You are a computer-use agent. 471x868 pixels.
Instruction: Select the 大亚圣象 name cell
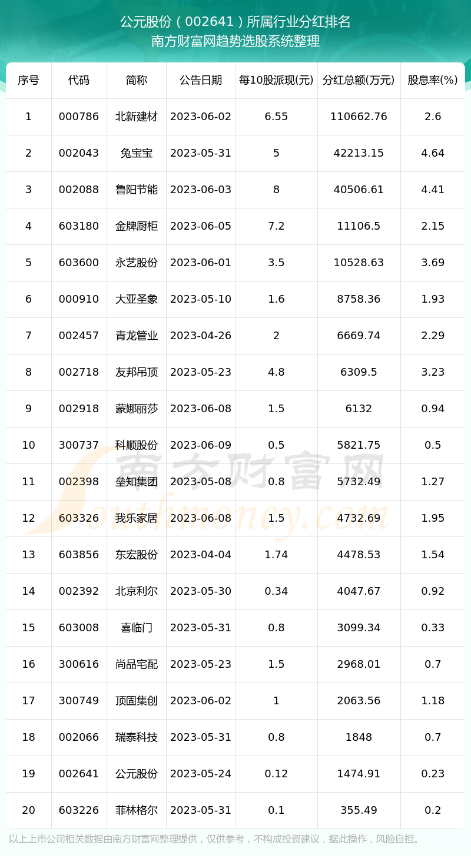click(137, 299)
